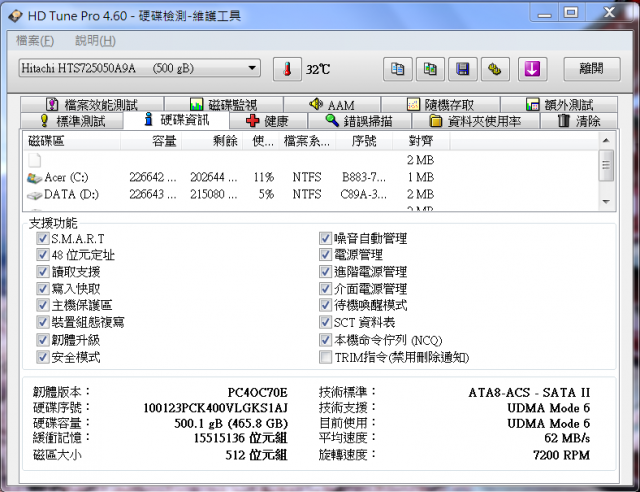The image size is (640, 492).
Task: Toggle the 讀取支援 checkbox
Action: pos(42,272)
